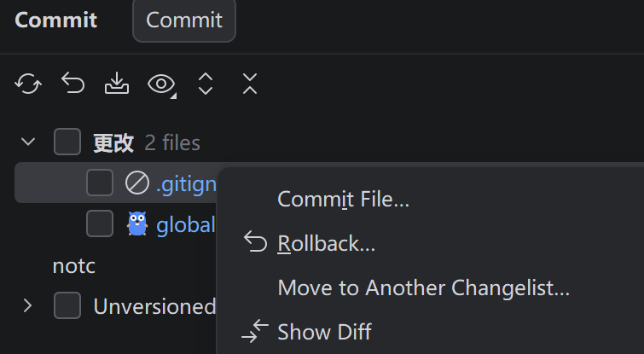644x354 pixels.
Task: Click the Commit panel title
Action: (56, 20)
